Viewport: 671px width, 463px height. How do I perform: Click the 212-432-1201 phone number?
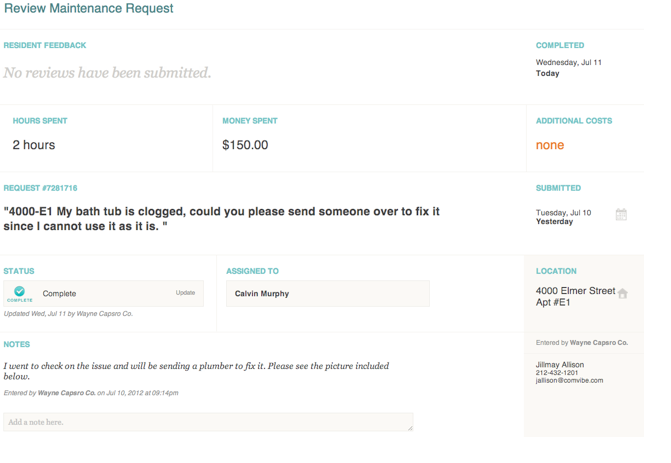point(558,373)
